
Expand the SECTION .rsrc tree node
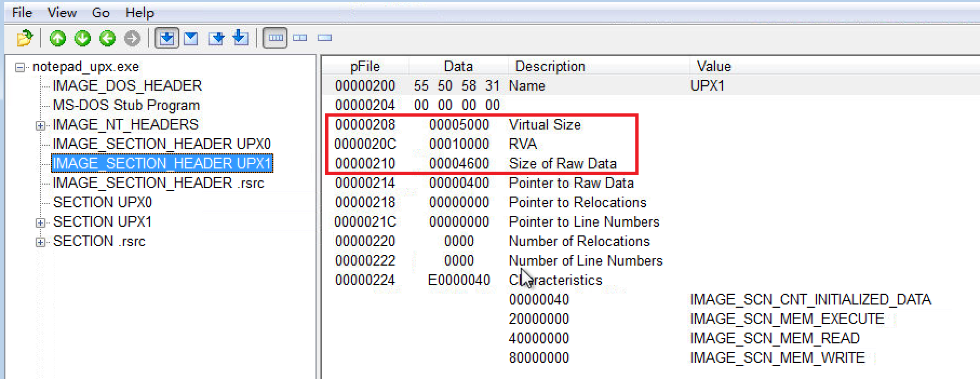click(41, 242)
